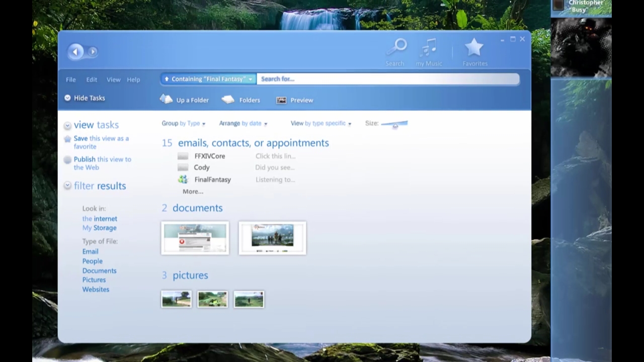Viewport: 644px width, 362px height.
Task: Open the first picture thumbnail
Action: 177,299
